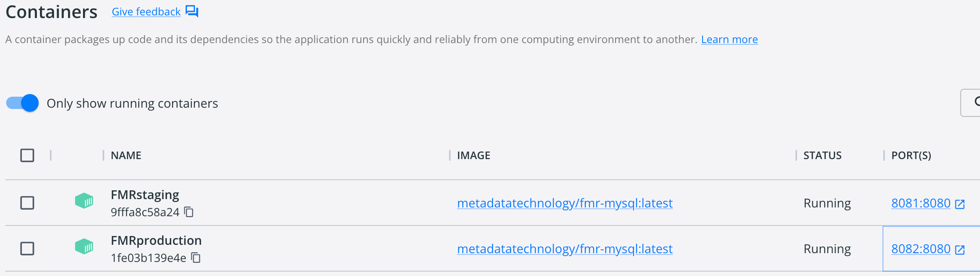Sort by the STATUS column header
Viewport: 980px width, 276px height.
822,156
